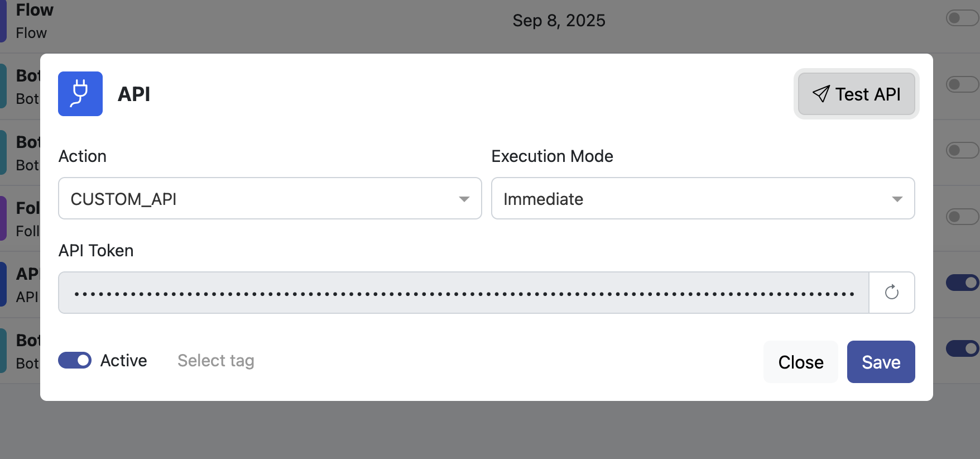Image resolution: width=980 pixels, height=459 pixels.
Task: Open the Action dropdown showing CUSTOM_API
Action: pyautogui.click(x=270, y=199)
